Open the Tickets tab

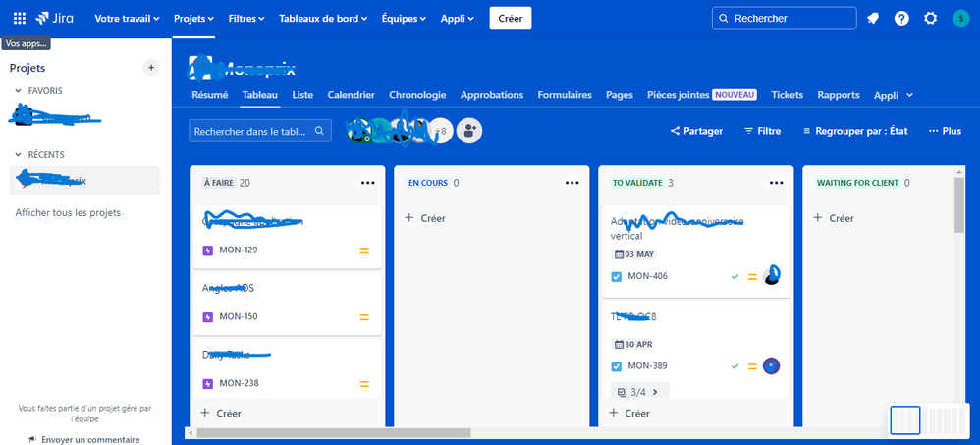(x=787, y=95)
